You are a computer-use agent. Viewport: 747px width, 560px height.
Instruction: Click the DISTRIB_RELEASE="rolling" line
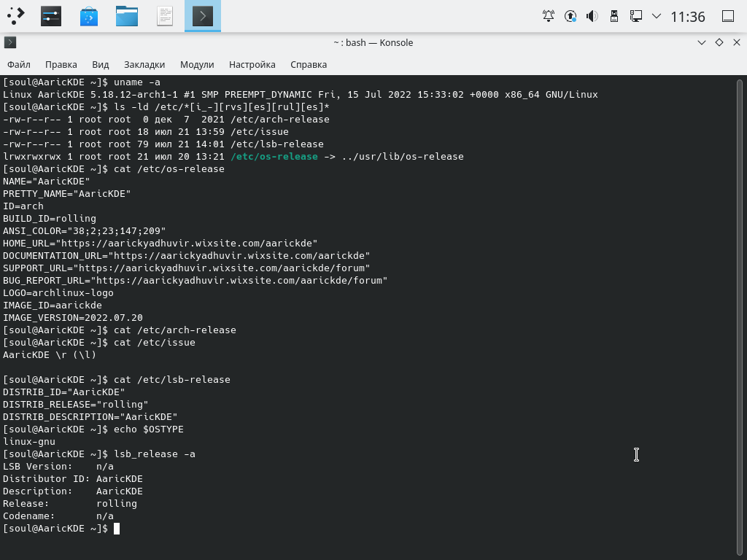pos(76,404)
